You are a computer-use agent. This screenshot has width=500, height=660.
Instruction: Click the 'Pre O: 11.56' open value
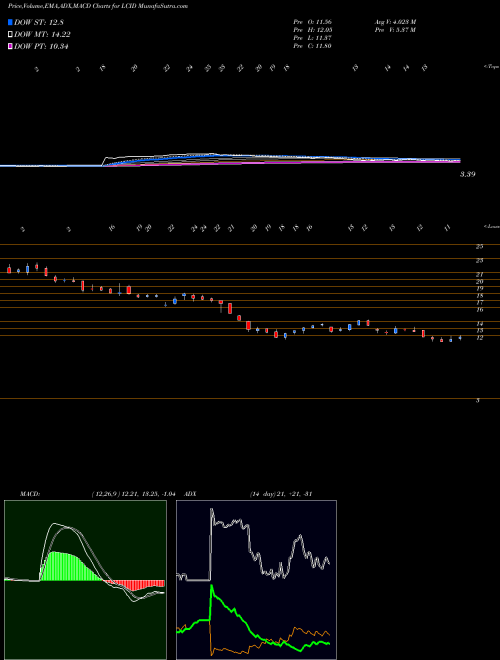[x=313, y=22]
